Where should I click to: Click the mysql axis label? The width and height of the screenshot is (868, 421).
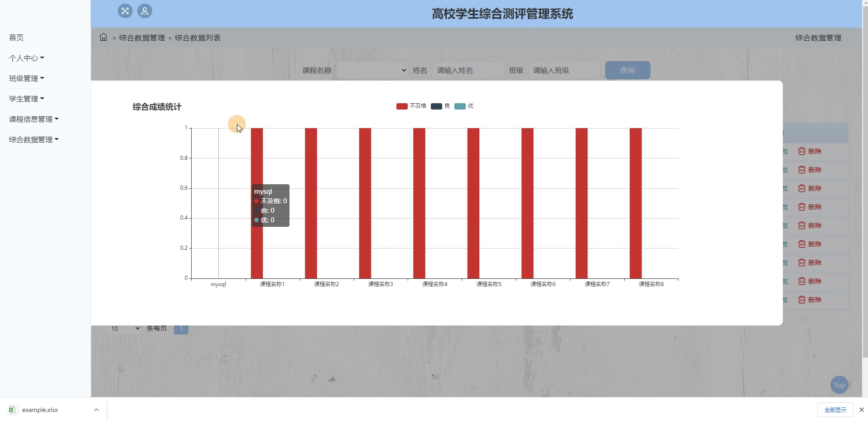coord(218,284)
